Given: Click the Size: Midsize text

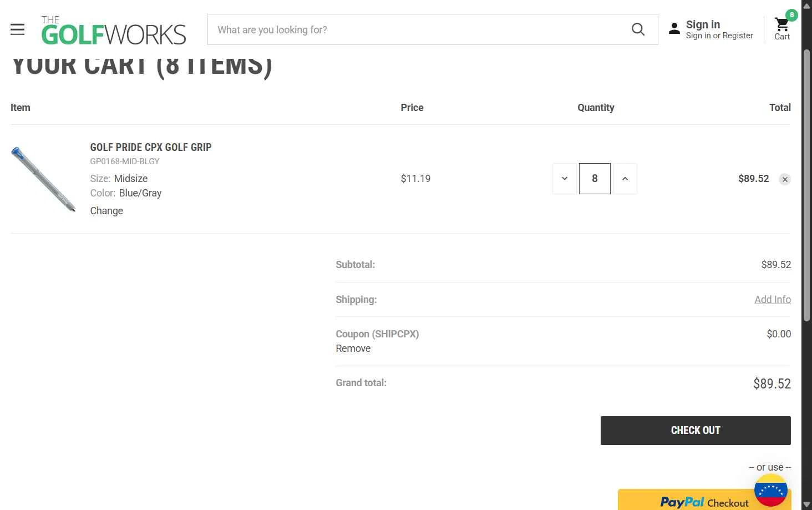Looking at the screenshot, I should point(119,179).
